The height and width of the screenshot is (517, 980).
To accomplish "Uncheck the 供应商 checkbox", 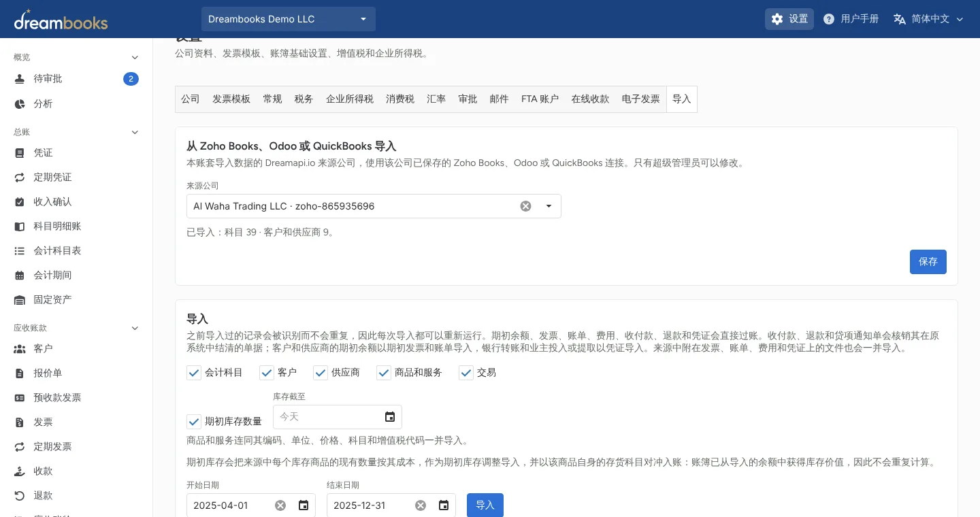I will coord(321,373).
